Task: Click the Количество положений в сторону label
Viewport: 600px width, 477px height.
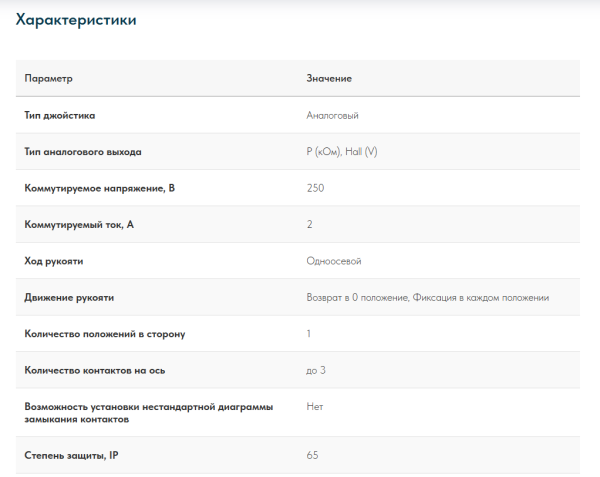Action: tap(105, 334)
